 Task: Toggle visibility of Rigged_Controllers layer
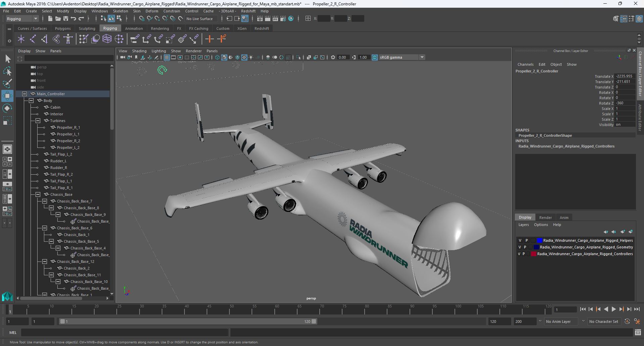tap(519, 254)
